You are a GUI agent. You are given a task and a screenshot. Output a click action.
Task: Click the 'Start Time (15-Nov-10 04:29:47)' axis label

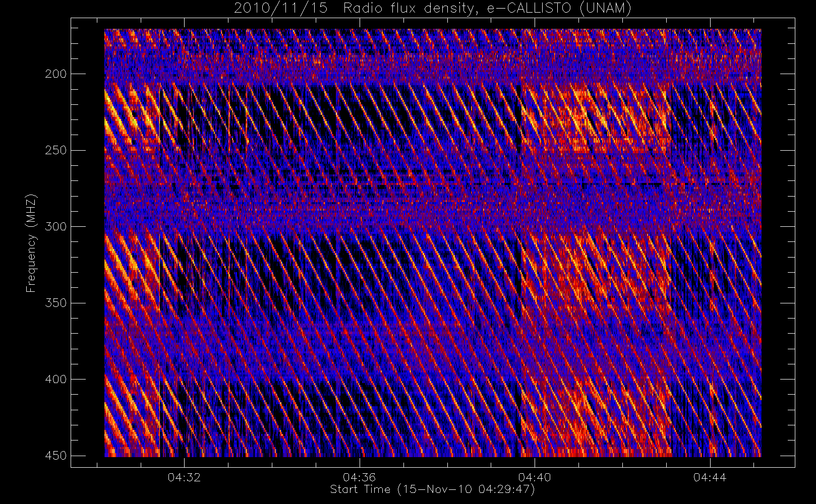(x=433, y=489)
